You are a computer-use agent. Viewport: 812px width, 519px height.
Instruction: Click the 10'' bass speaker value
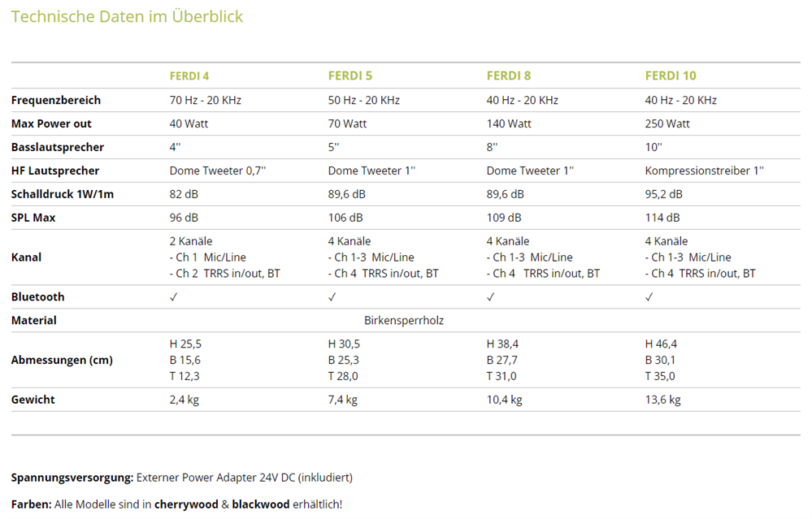[x=654, y=148]
